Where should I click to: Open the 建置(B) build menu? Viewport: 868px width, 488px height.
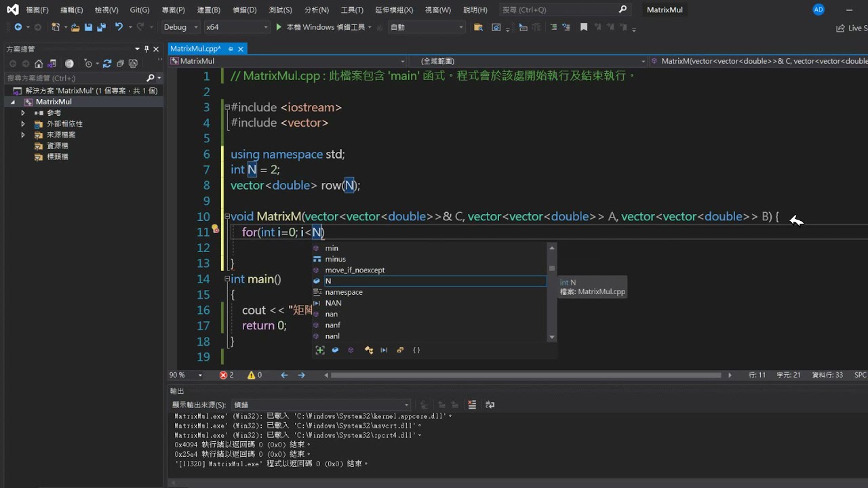tap(208, 10)
